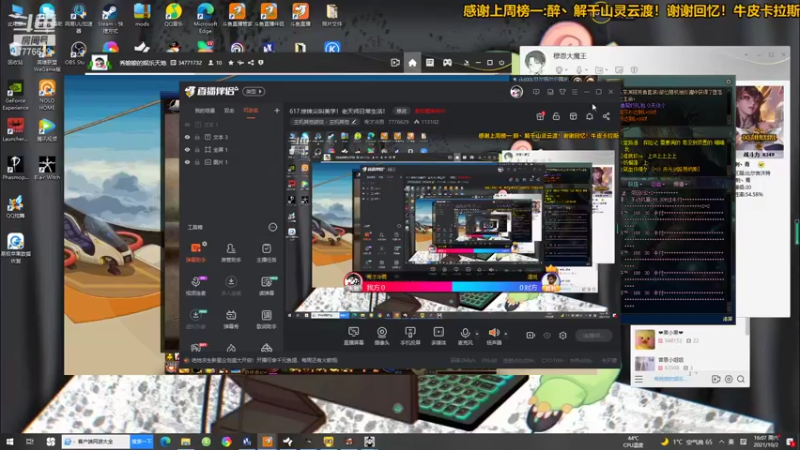Screen dimensions: 800x450
Task: Click the PK progress bar in preview
Action: [x=451, y=287]
